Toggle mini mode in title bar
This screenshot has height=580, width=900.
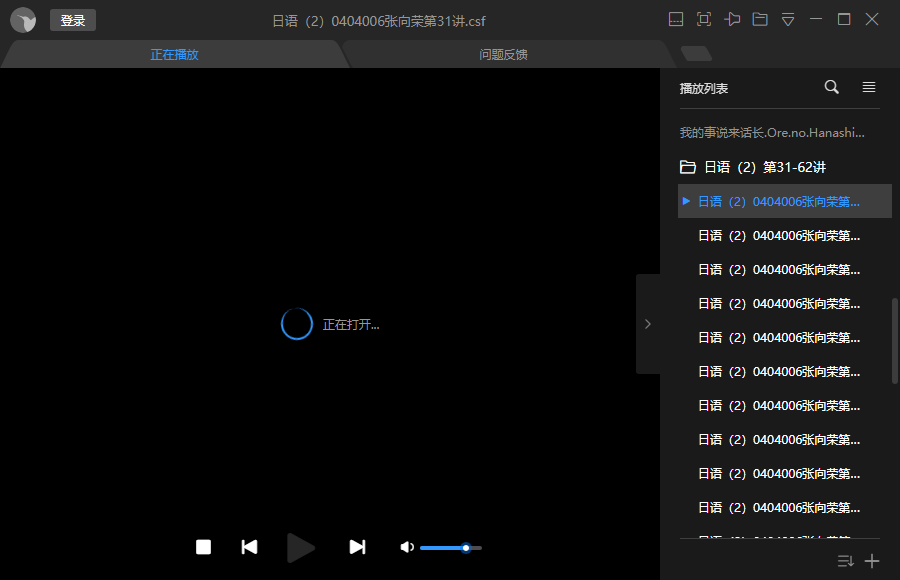[676, 20]
